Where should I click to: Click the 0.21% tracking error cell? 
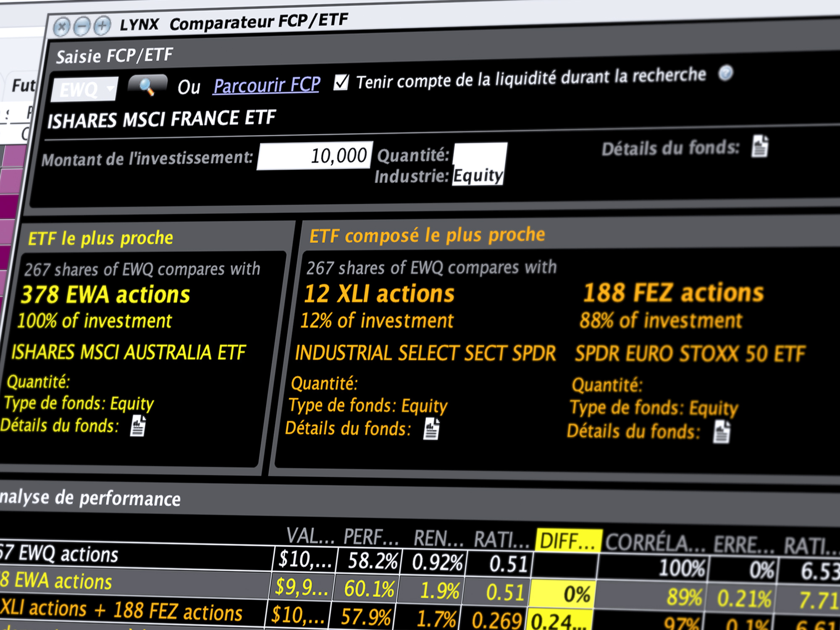click(x=743, y=598)
